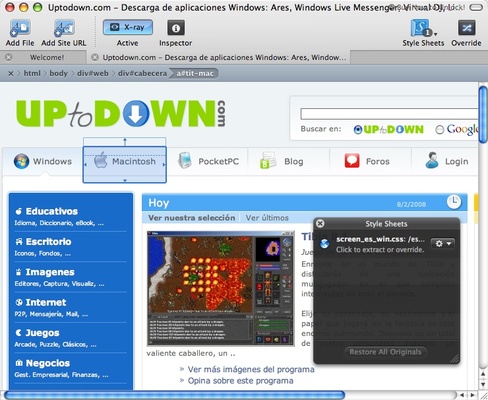Click the Ver últimos tab

(267, 218)
